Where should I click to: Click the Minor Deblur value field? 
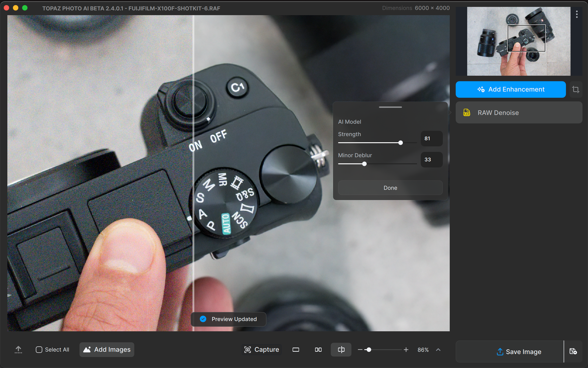point(431,160)
